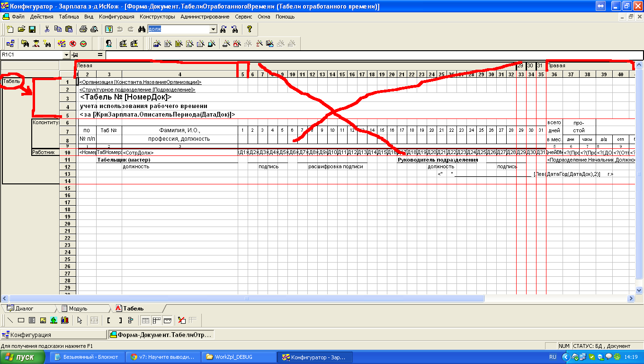Open the Файл menu
The width and height of the screenshot is (644, 364).
click(x=18, y=17)
